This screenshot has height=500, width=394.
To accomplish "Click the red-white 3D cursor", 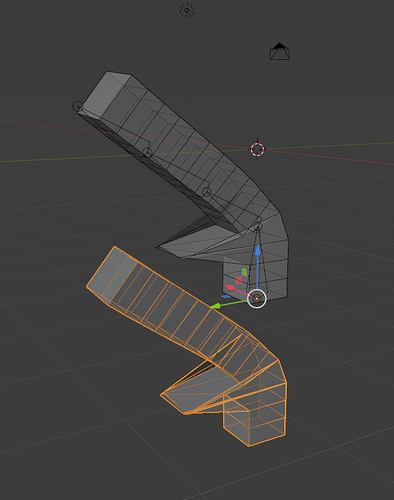I will 257,149.
